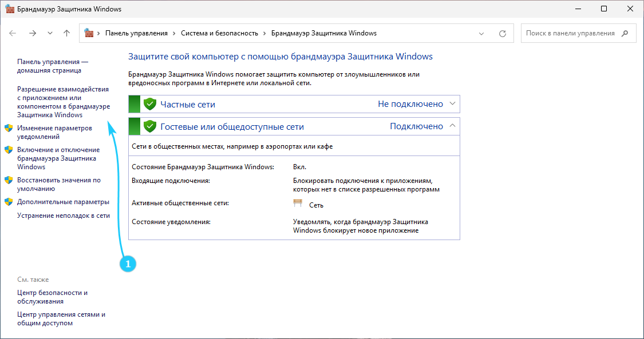Click shield icon beside 'Восстановить значения по умолчанию'
The image size is (644, 339).
9,180
